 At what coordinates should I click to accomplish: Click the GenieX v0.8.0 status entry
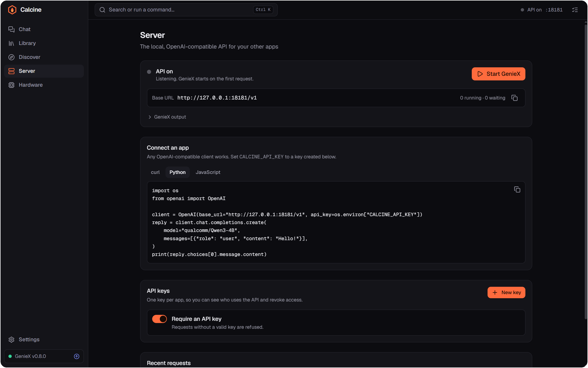[44, 356]
